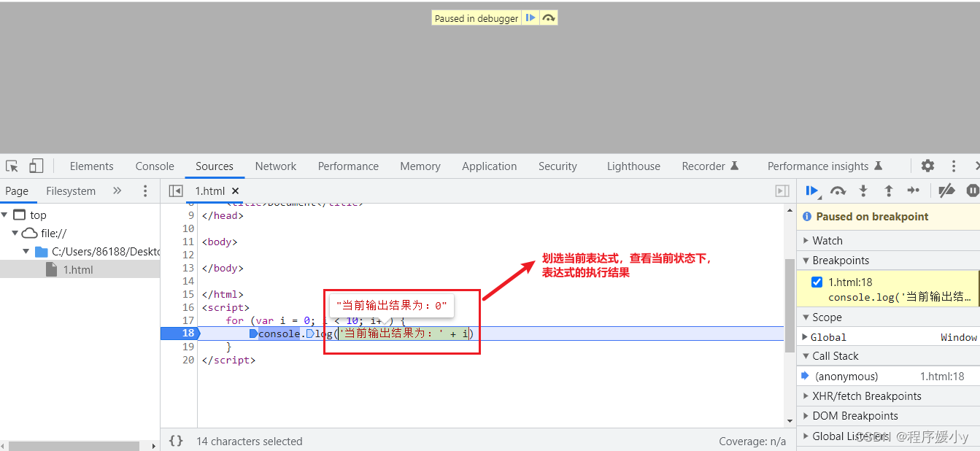Step out of current function
Image resolution: width=980 pixels, height=451 pixels.
click(x=888, y=190)
